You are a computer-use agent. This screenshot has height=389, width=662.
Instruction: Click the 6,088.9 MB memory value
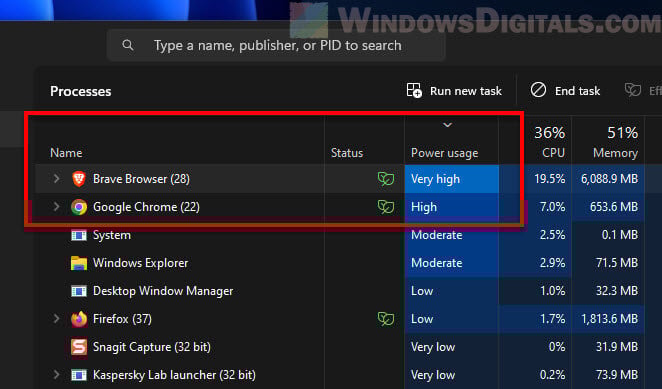[x=609, y=179]
